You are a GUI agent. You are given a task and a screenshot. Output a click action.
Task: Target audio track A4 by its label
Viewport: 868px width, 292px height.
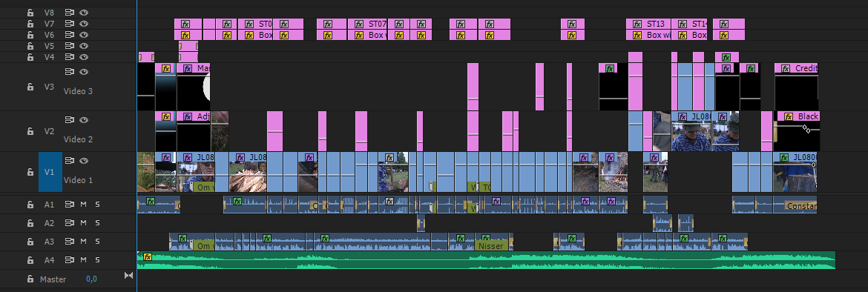[x=49, y=260]
